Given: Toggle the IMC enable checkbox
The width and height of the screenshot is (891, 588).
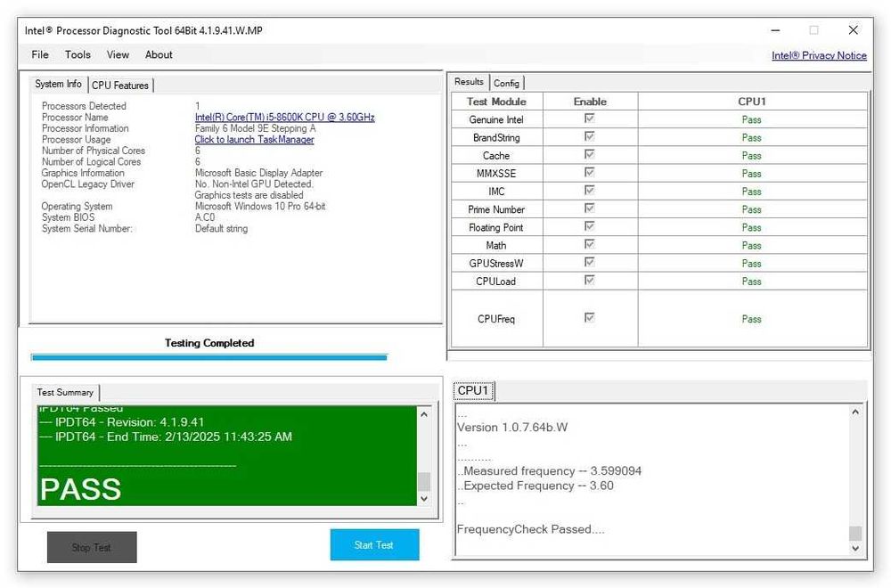Looking at the screenshot, I should click(x=589, y=191).
